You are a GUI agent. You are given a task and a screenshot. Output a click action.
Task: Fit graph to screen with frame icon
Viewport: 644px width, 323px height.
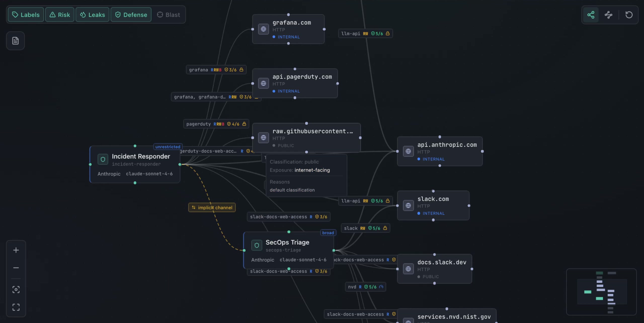[x=16, y=307]
